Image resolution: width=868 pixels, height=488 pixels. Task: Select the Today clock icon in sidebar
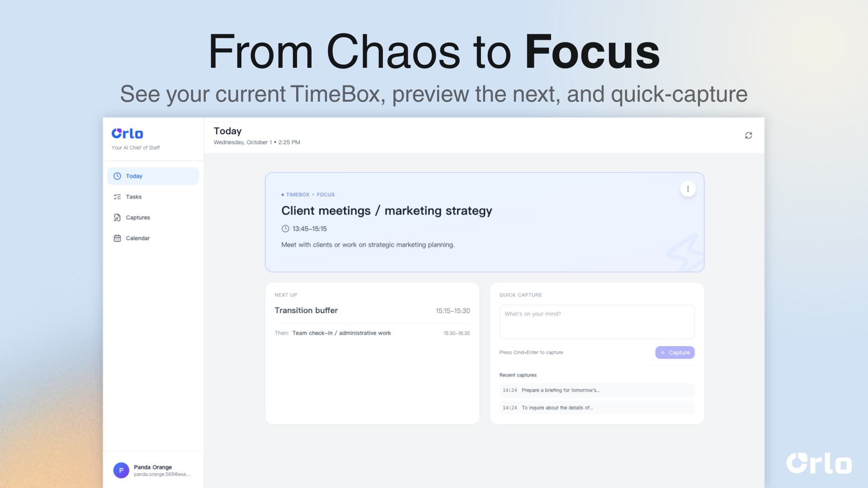(x=117, y=176)
